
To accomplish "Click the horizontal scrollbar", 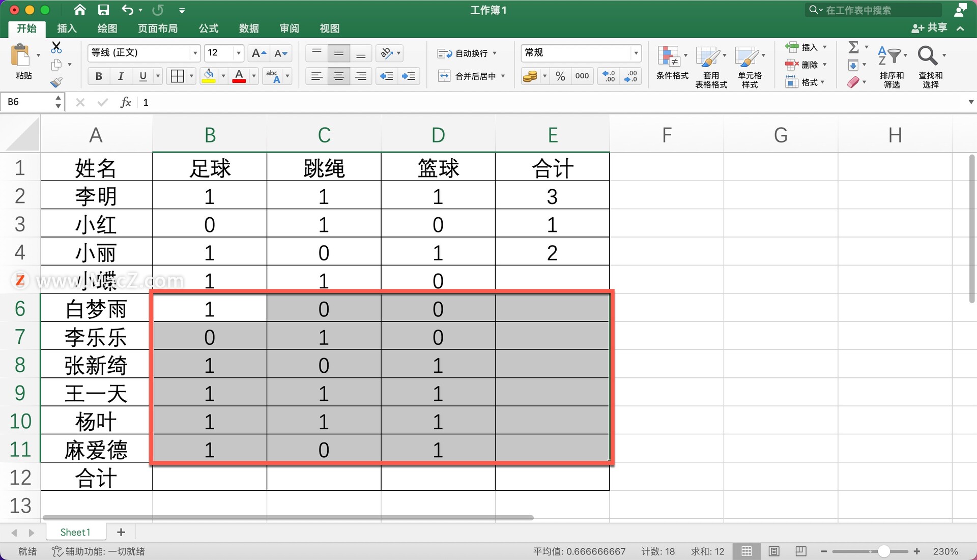I will point(288,518).
